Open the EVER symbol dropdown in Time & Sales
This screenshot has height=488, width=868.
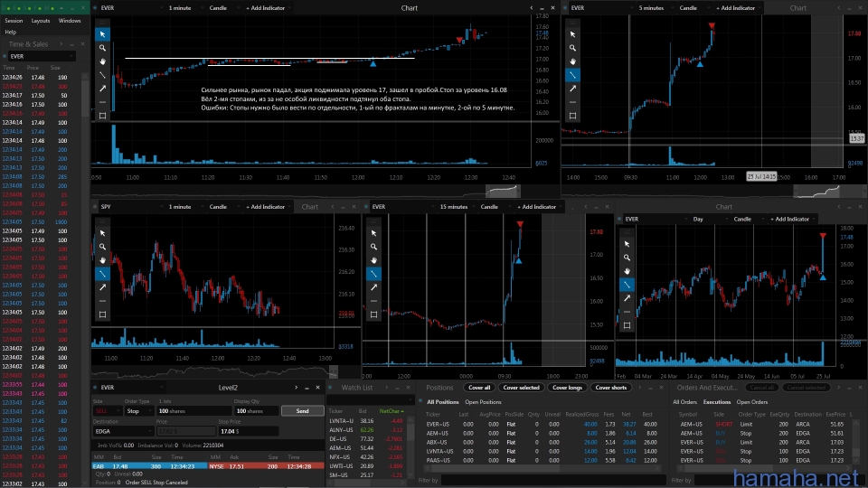pos(42,56)
